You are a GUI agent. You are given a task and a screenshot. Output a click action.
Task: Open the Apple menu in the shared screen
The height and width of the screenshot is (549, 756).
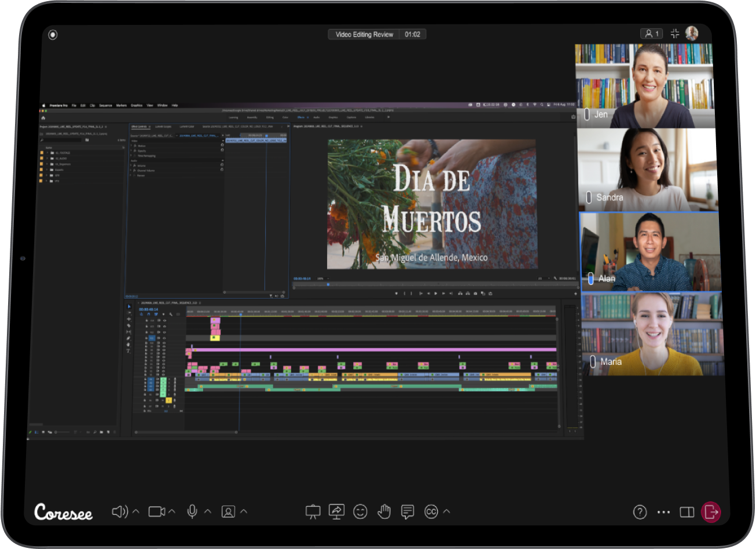[x=43, y=105]
